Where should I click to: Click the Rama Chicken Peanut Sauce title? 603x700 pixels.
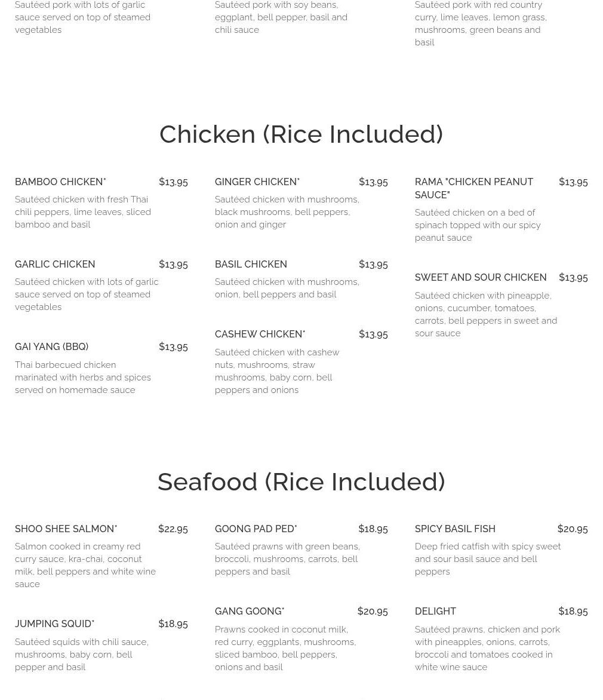473,188
